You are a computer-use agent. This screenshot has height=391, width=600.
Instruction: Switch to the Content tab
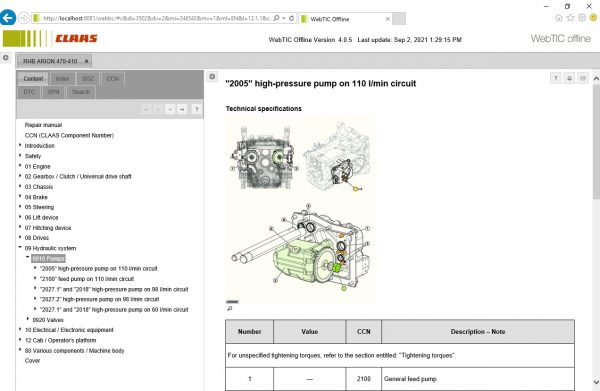click(33, 78)
